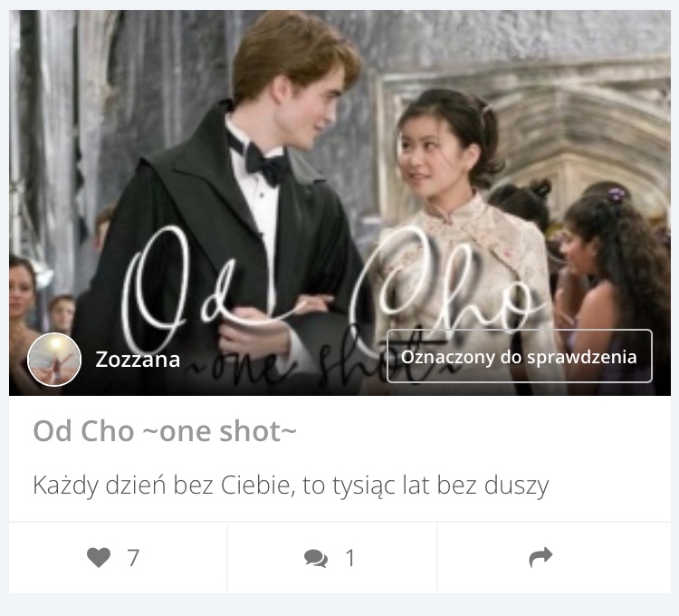The image size is (679, 616).
Task: Open Zozzana's round profile avatar
Action: click(54, 360)
